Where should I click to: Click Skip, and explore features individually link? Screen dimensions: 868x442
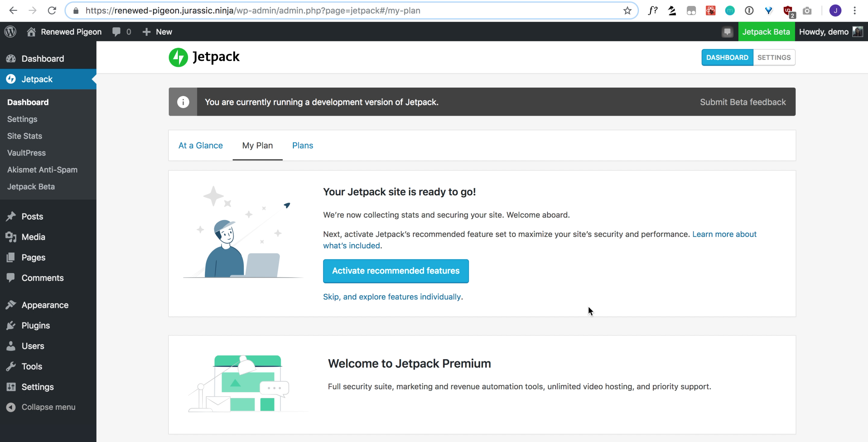pyautogui.click(x=392, y=296)
